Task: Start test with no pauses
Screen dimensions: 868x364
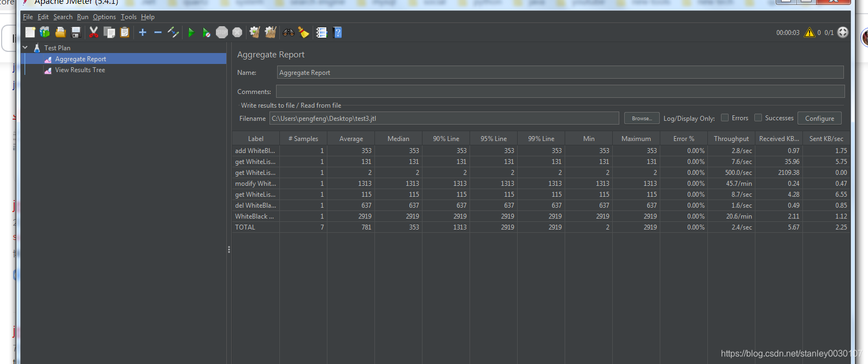Action: click(206, 33)
